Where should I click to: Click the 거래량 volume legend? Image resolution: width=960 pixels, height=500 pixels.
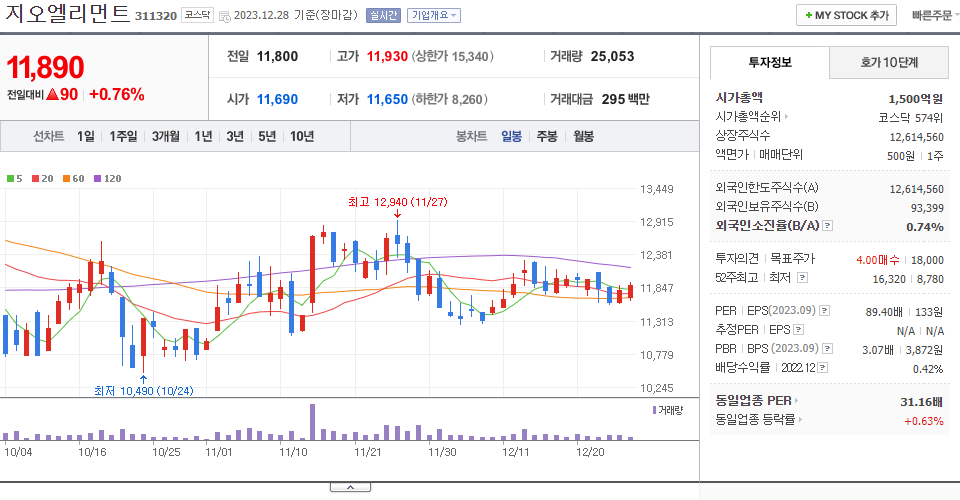coord(668,410)
